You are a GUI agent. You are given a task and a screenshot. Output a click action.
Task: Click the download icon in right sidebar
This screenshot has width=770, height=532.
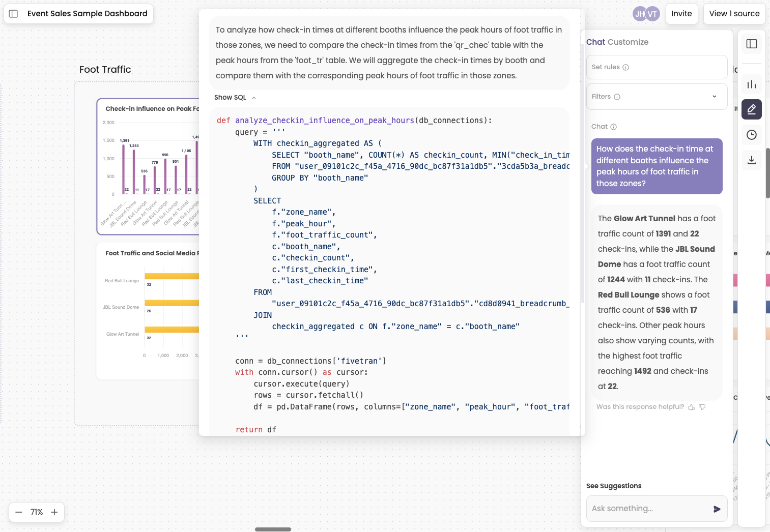click(x=751, y=160)
